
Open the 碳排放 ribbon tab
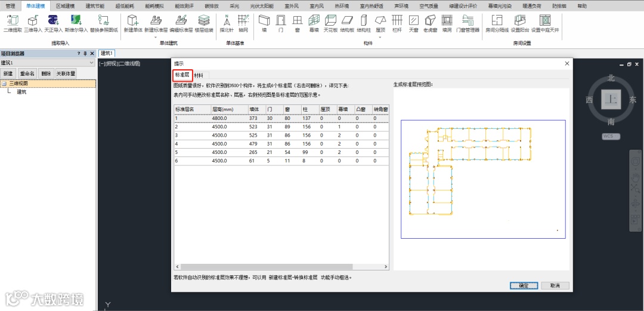click(x=213, y=6)
